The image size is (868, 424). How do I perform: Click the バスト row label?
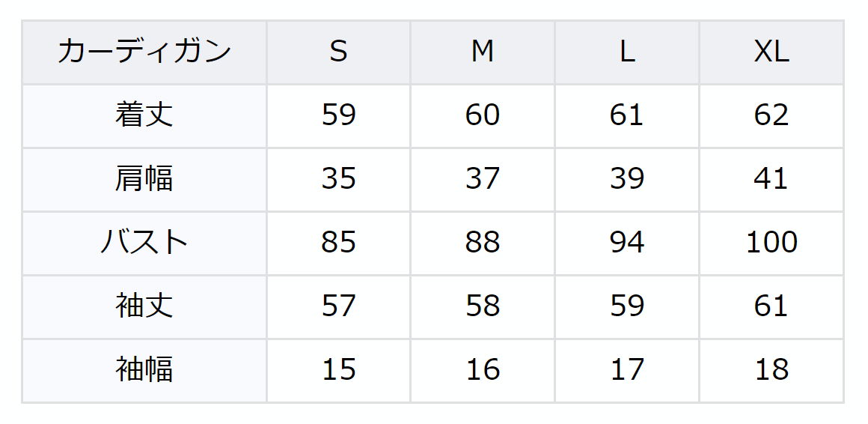144,243
